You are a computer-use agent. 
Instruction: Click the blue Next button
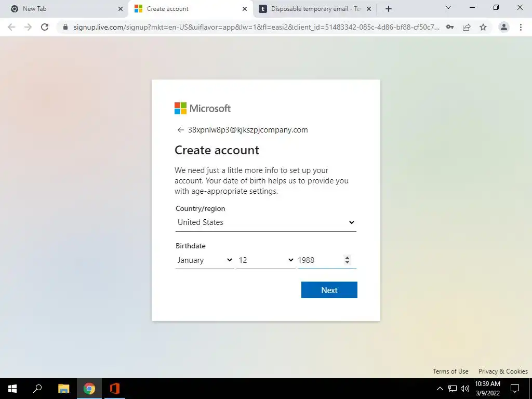click(329, 290)
